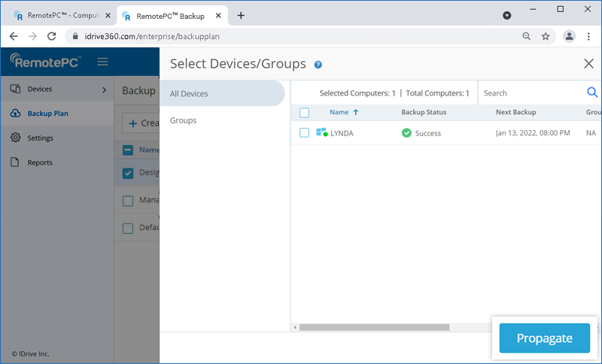Viewport: 602px width, 364px height.
Task: Bookmark this page with star icon
Action: click(x=546, y=36)
